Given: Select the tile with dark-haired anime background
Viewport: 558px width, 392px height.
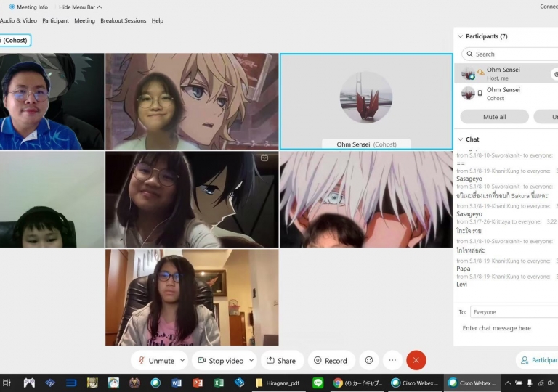Looking at the screenshot, I should pos(192,199).
